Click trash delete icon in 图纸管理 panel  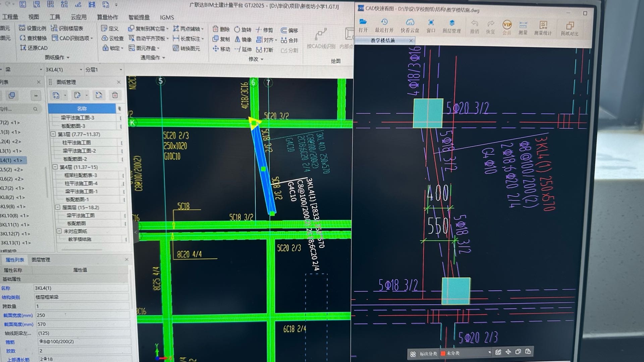pos(115,95)
